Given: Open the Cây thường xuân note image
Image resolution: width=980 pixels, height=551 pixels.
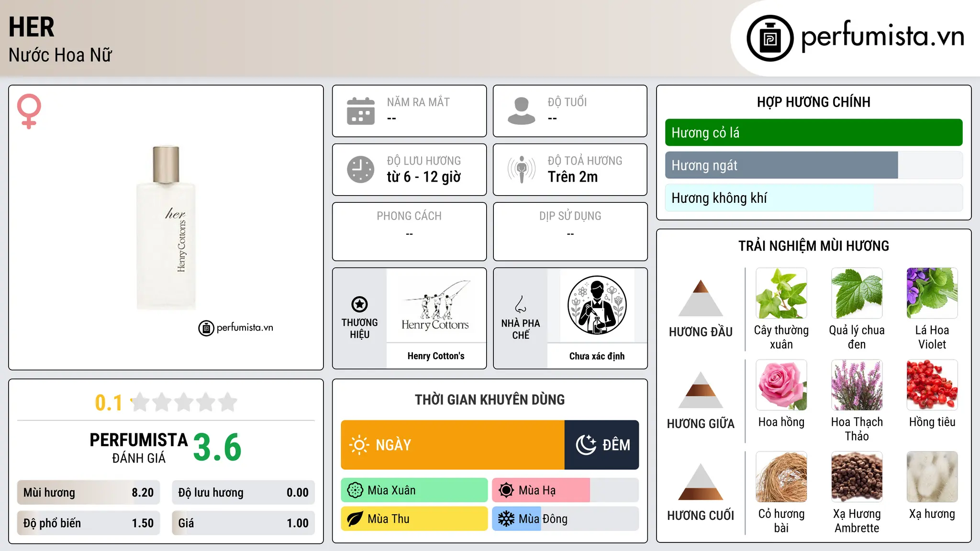Looking at the screenshot, I should click(781, 293).
